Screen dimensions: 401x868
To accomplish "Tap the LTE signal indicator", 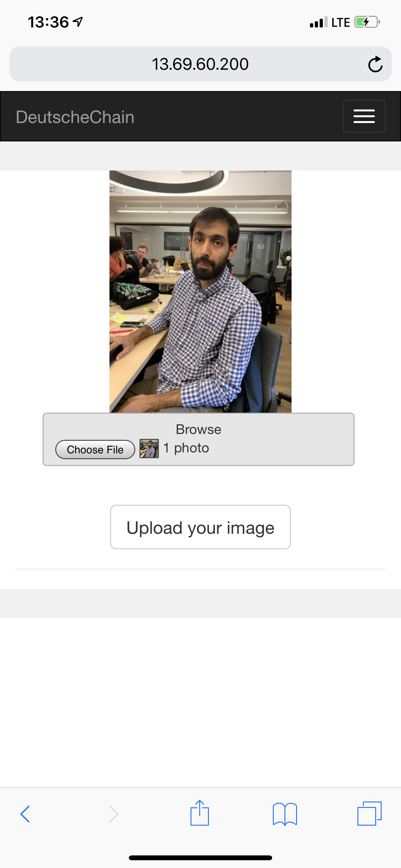I will (x=340, y=23).
